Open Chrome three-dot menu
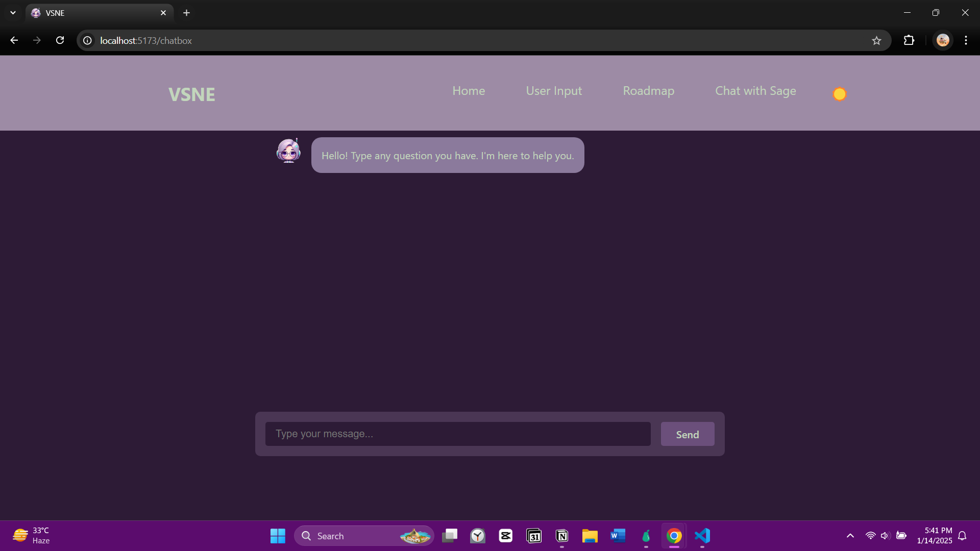Screen dimensions: 980x551 coord(966,40)
